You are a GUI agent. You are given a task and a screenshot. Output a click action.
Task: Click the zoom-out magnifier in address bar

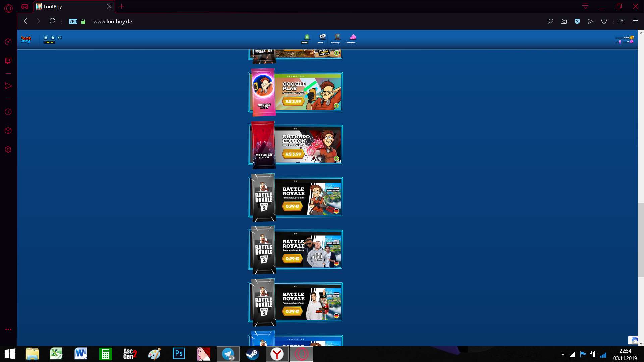pos(550,21)
